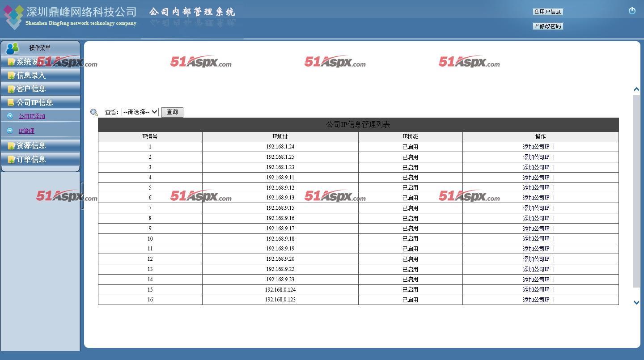This screenshot has width=644, height=360.
Task: Select the 192.168.1.24 address cell
Action: click(x=280, y=147)
